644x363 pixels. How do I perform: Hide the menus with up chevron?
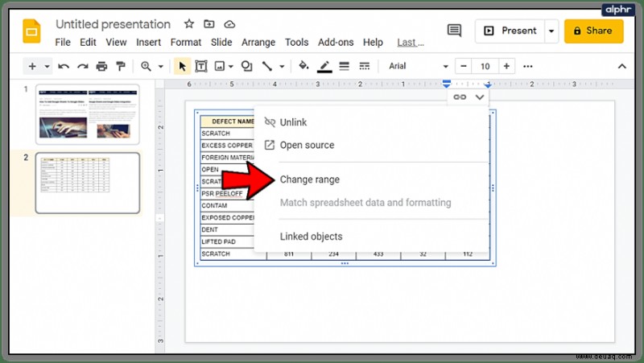pos(621,66)
